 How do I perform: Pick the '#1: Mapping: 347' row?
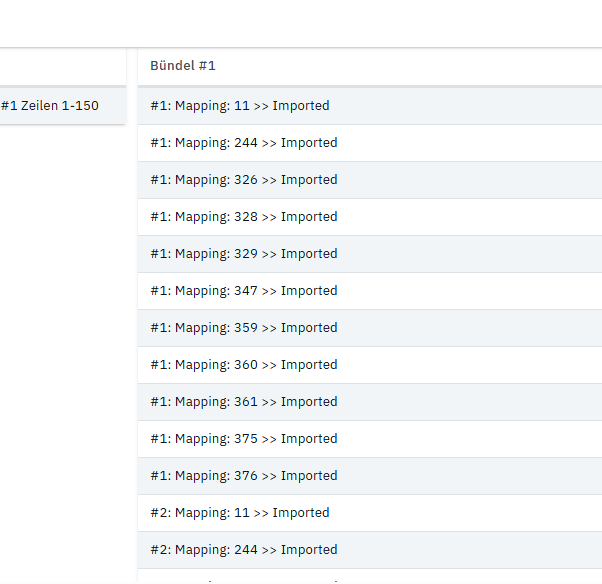(244, 291)
